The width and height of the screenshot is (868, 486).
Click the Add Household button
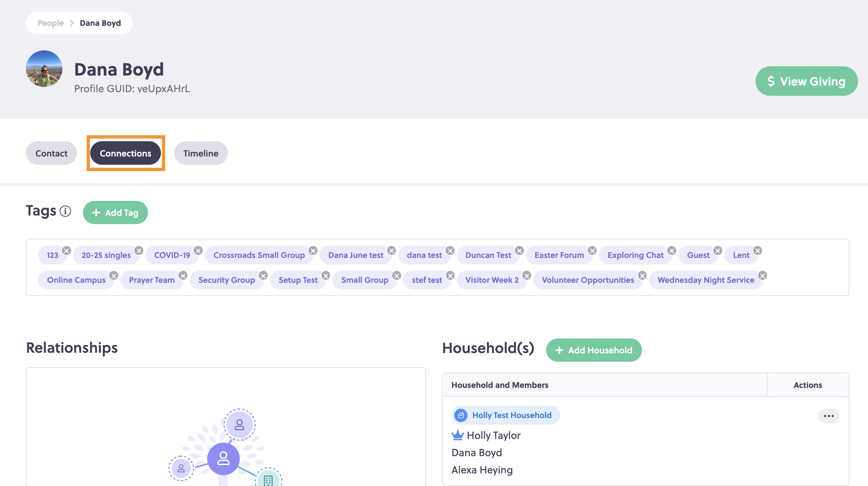pos(593,350)
